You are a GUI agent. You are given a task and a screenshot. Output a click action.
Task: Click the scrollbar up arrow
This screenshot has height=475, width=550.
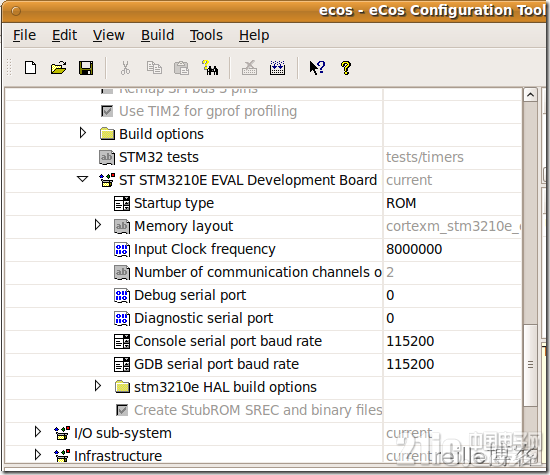530,95
